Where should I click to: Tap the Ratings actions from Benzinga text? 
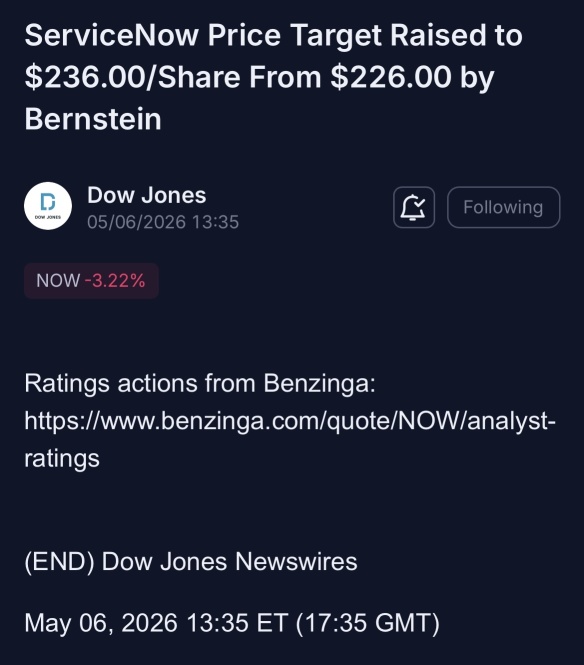pyautogui.click(x=200, y=384)
